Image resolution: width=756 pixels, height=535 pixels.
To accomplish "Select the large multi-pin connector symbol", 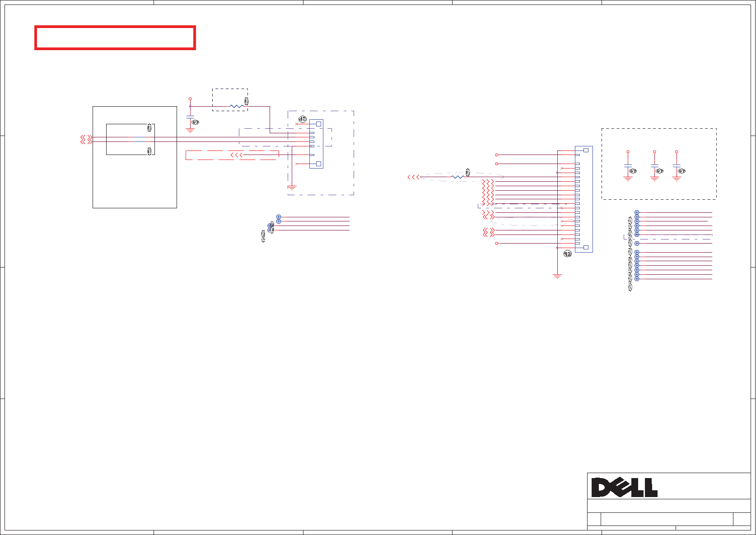I will [583, 199].
